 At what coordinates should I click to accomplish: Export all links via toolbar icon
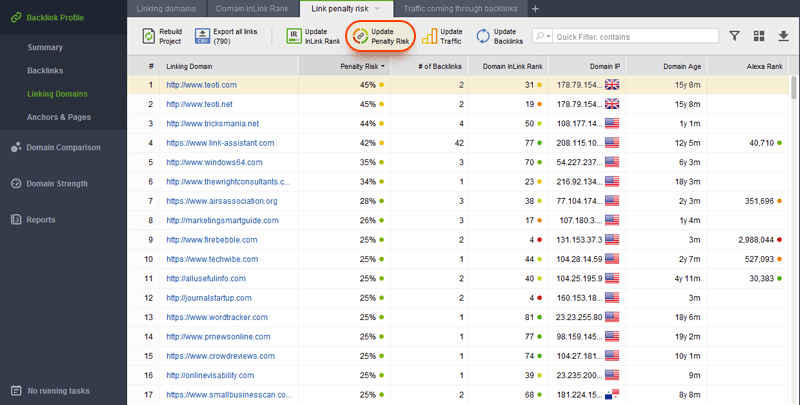point(202,36)
